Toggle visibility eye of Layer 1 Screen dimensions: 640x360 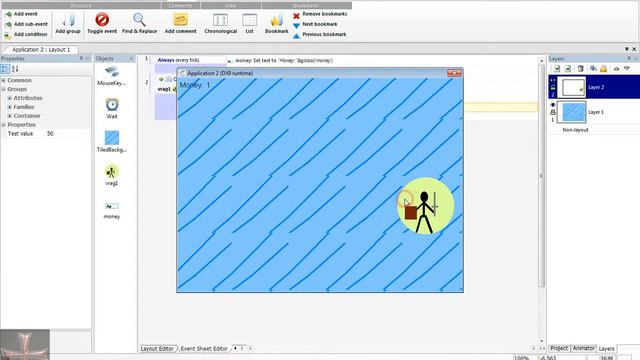(553, 105)
